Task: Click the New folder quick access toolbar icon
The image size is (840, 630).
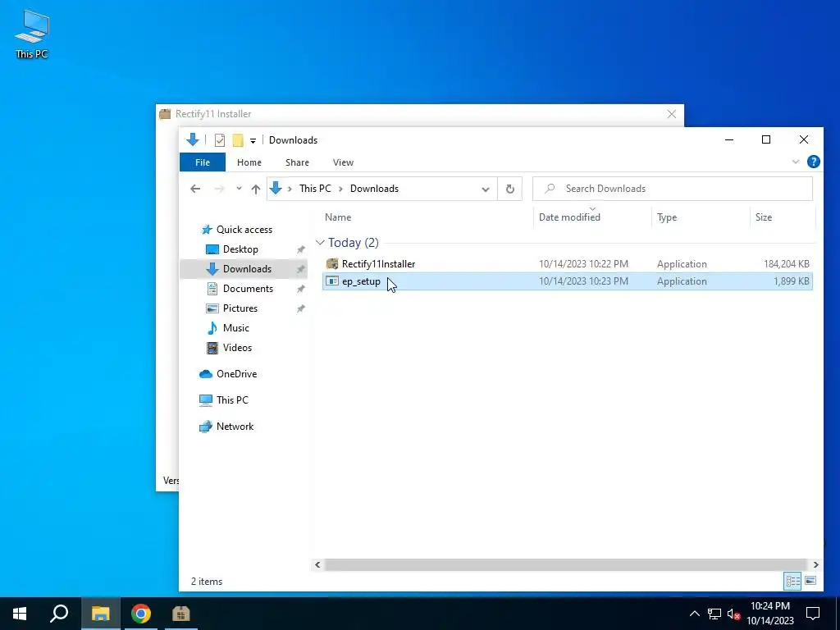Action: (238, 140)
